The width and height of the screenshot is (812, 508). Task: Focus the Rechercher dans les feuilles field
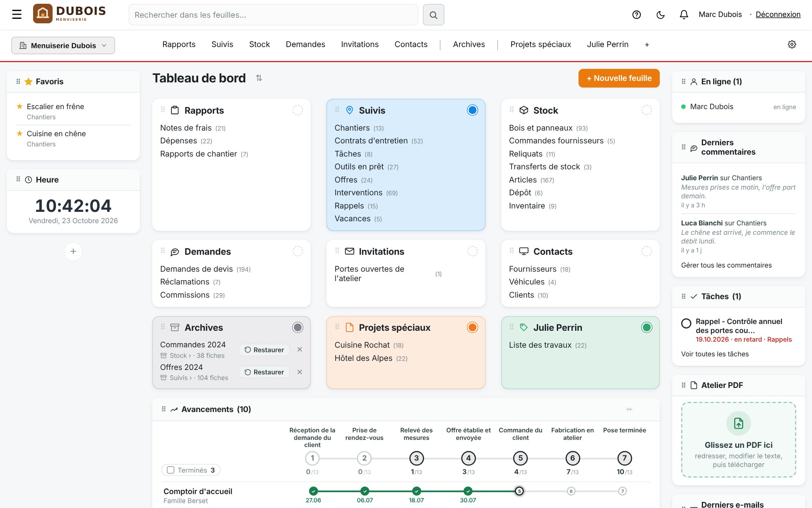point(273,15)
